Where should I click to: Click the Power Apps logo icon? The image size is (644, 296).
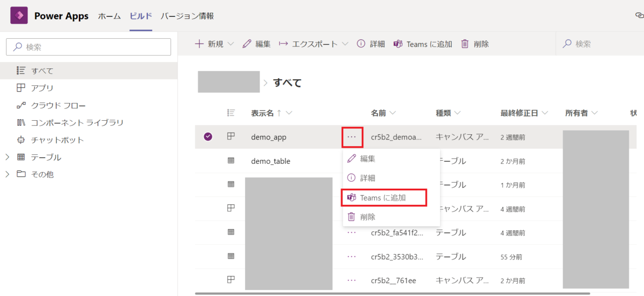point(18,16)
